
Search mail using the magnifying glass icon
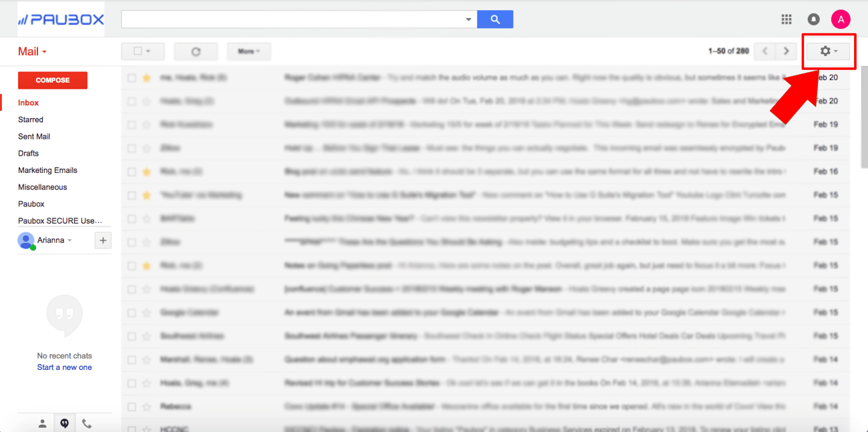point(495,19)
